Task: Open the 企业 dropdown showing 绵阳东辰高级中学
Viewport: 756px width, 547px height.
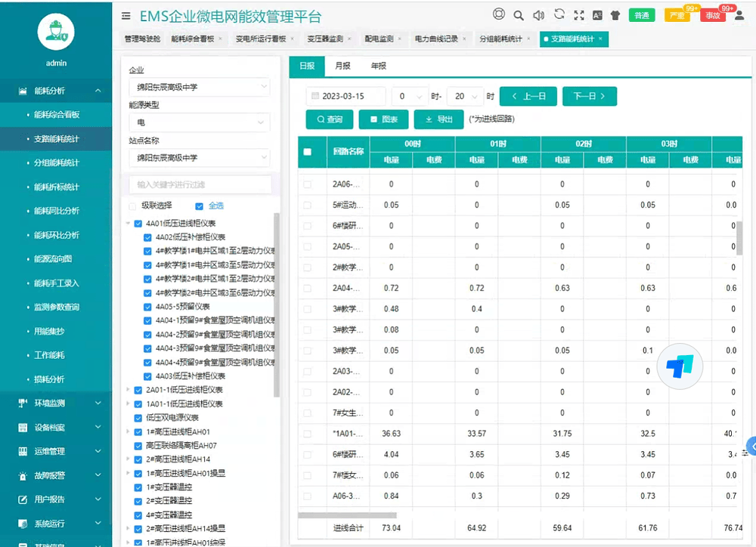Action: point(199,87)
